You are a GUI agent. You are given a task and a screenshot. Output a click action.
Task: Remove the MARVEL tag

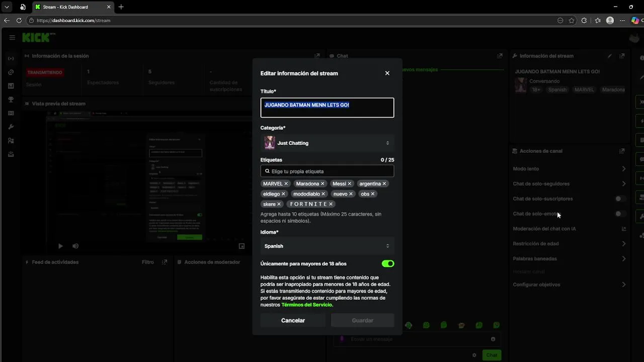click(286, 184)
